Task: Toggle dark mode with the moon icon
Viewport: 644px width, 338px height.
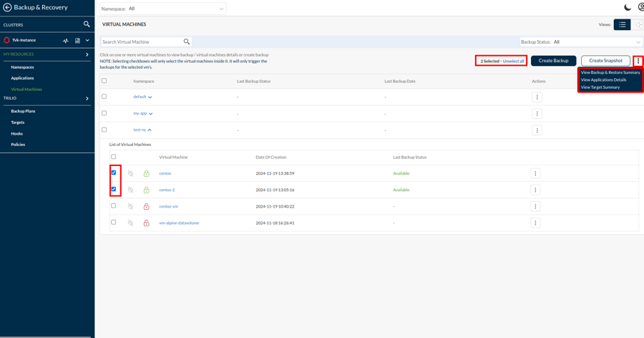Action: tap(628, 7)
